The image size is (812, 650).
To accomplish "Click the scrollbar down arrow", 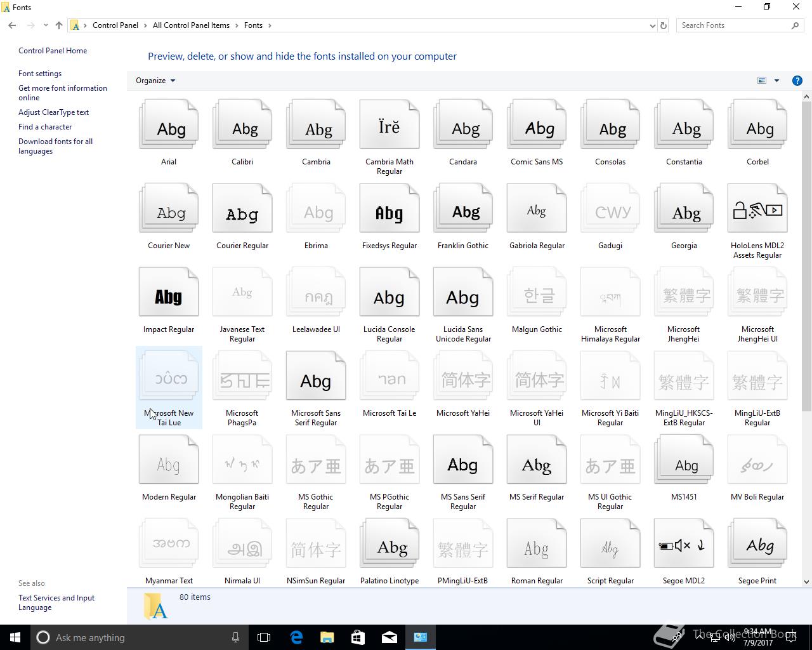I will click(x=806, y=581).
